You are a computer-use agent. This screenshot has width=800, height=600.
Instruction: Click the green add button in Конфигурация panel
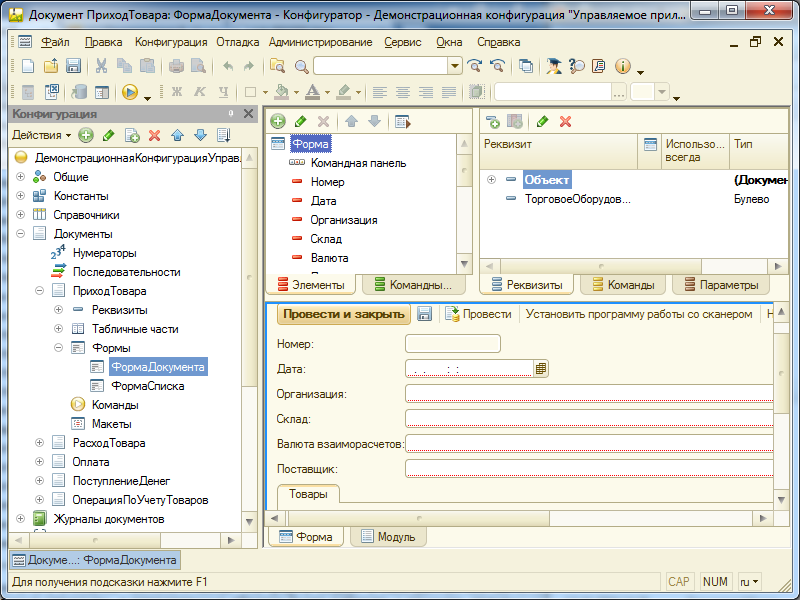pyautogui.click(x=86, y=135)
